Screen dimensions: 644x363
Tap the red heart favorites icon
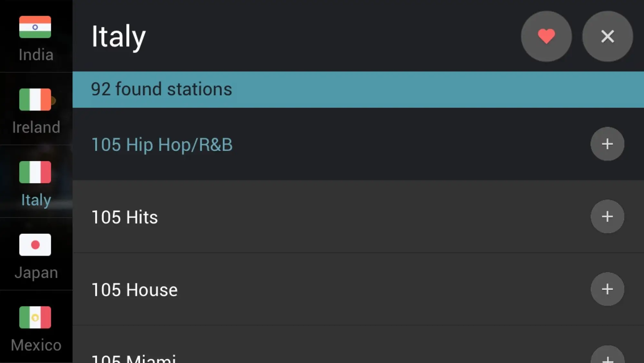tap(546, 36)
